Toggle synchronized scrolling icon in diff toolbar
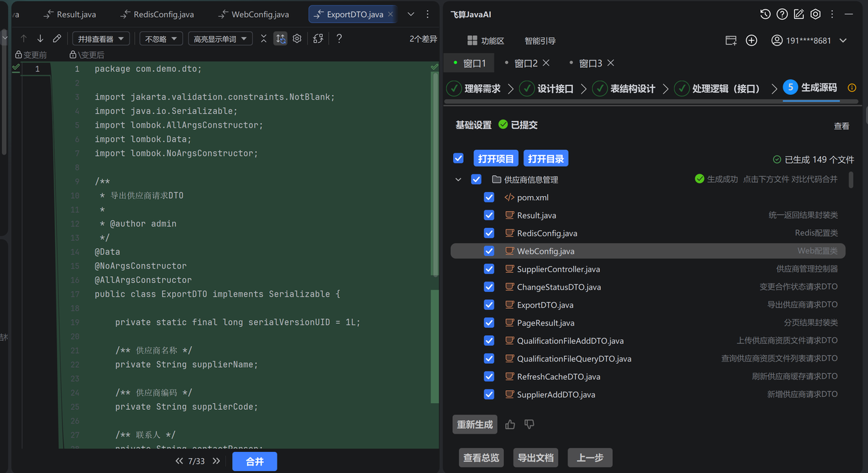The width and height of the screenshot is (868, 473). 280,39
